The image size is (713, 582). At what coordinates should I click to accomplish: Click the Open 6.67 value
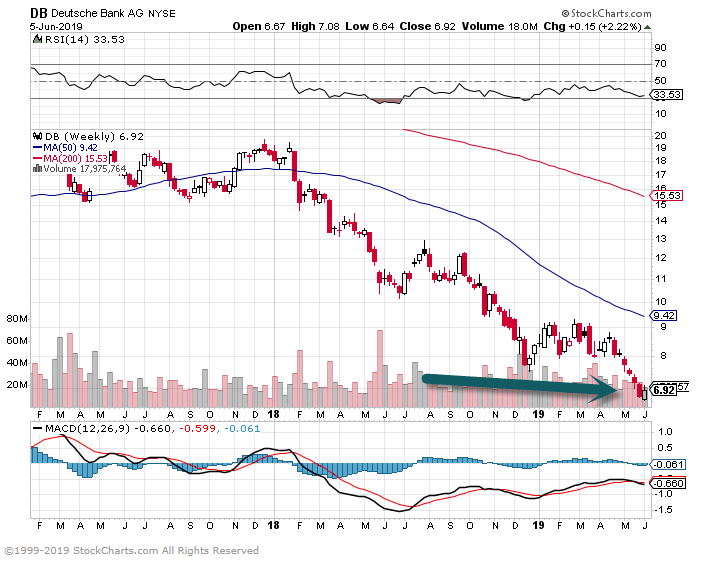(x=259, y=26)
